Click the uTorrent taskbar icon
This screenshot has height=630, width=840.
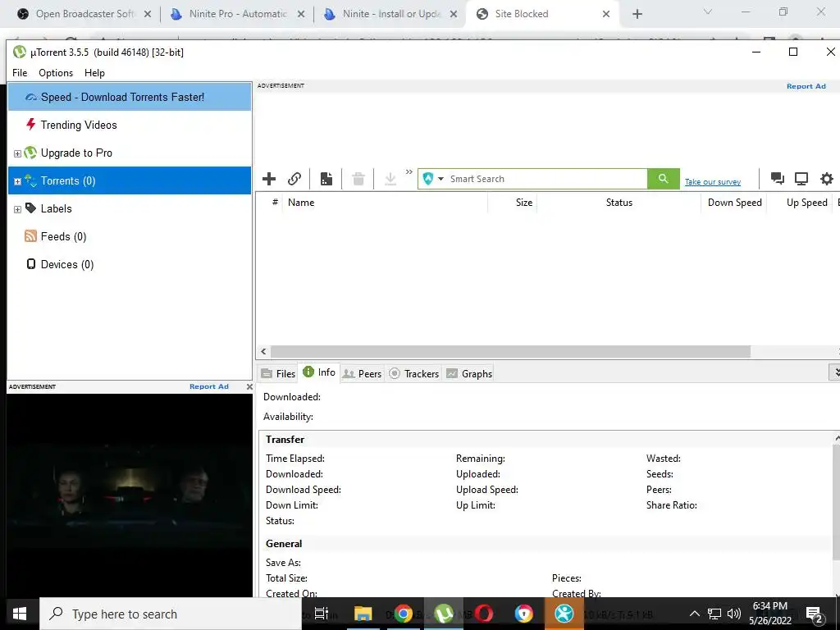click(444, 614)
